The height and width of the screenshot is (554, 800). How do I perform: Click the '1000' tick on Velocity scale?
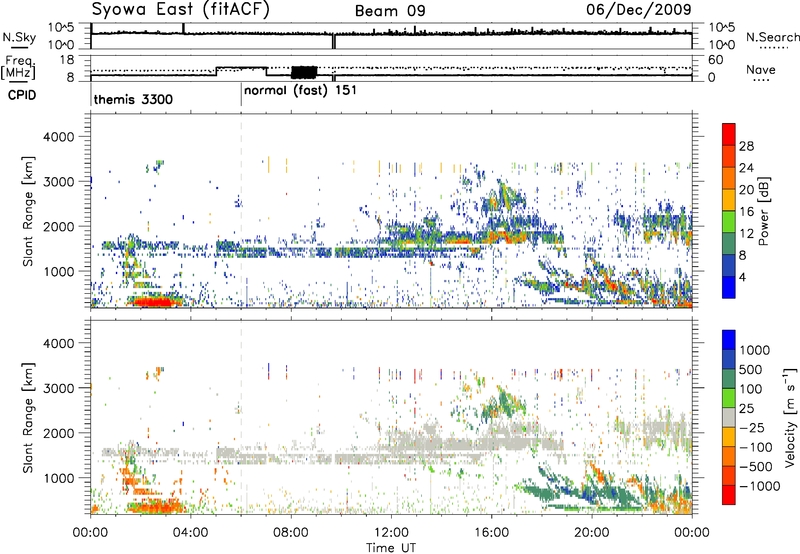tap(755, 350)
